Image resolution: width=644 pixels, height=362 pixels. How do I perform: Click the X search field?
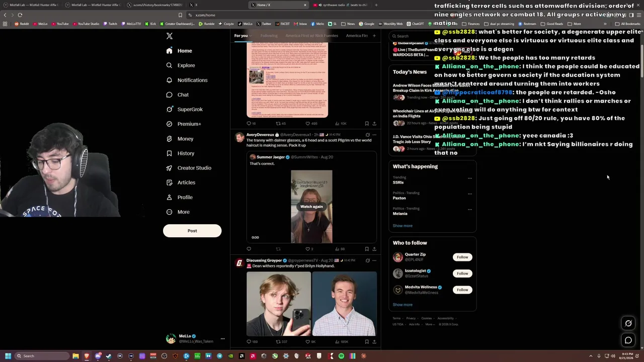click(x=433, y=36)
